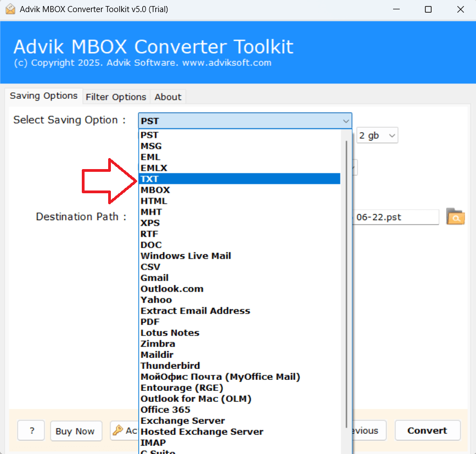Select Outlook.com in the list
This screenshot has height=454, width=476.
click(239, 289)
